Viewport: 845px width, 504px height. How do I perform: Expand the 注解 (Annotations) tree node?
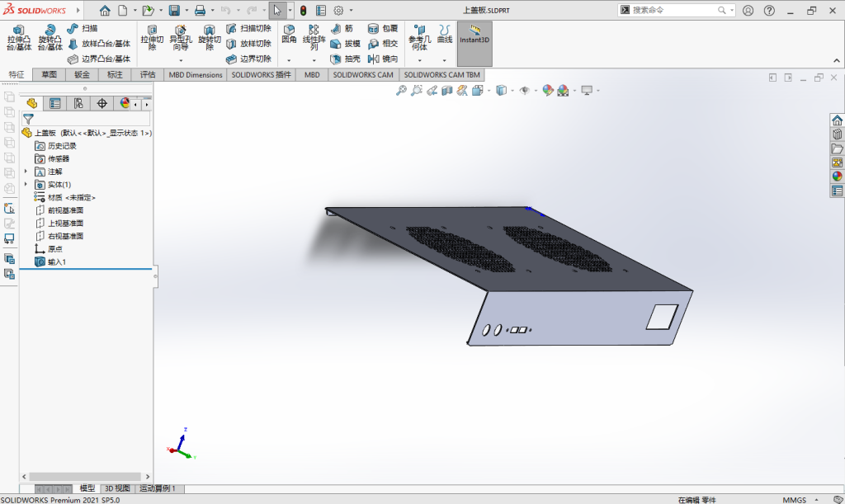[x=26, y=172]
